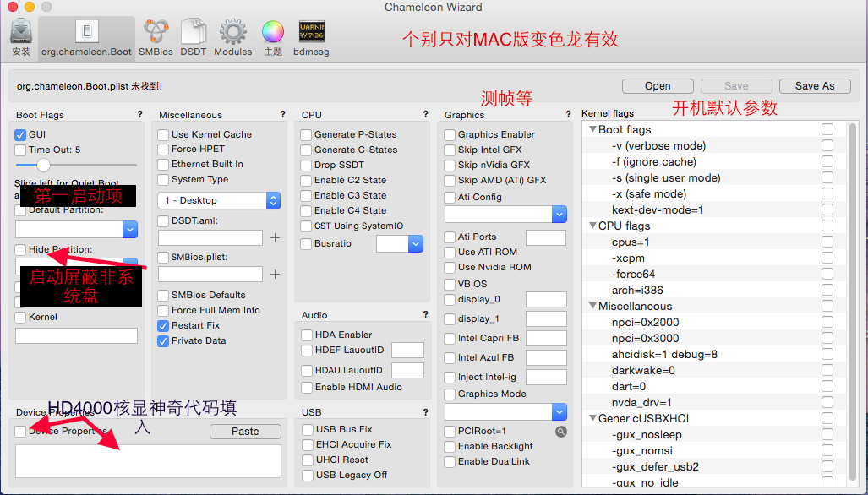
Task: Select the nvda_drv=1 flag row text
Action: (641, 402)
